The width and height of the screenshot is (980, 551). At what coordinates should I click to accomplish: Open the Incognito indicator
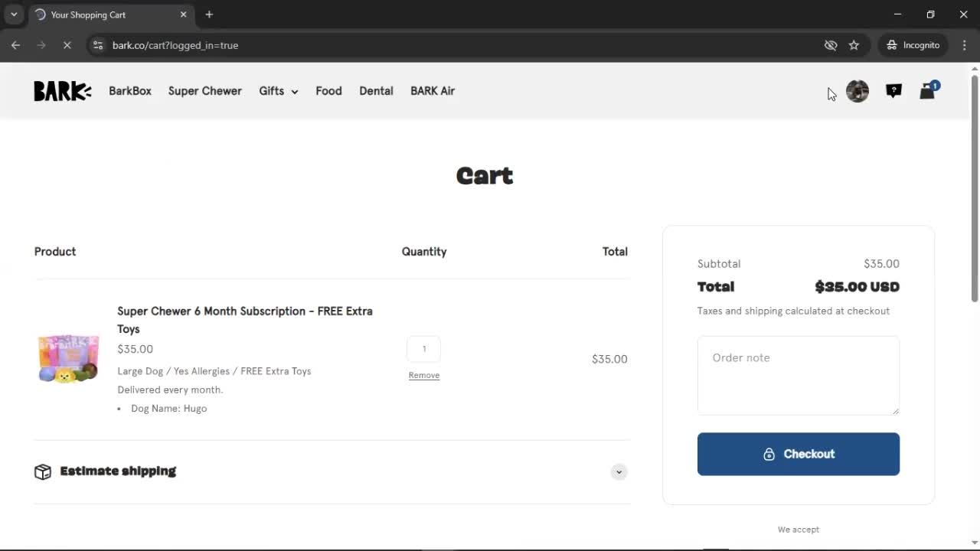coord(913,45)
